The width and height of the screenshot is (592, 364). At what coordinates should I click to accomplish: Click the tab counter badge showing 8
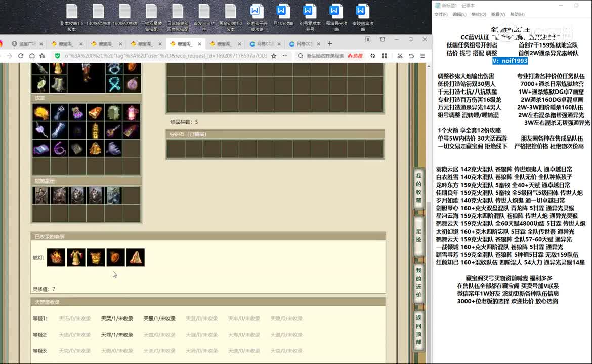click(x=368, y=39)
